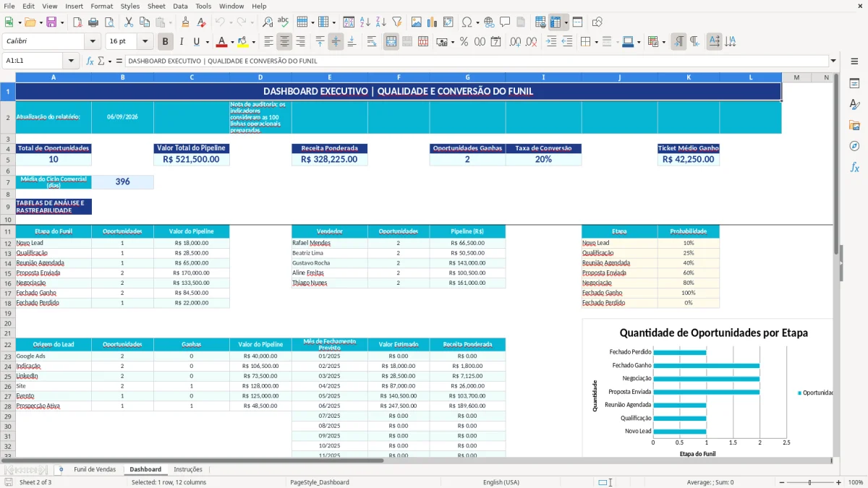Open the Format menu
This screenshot has width=868, height=488.
point(101,6)
